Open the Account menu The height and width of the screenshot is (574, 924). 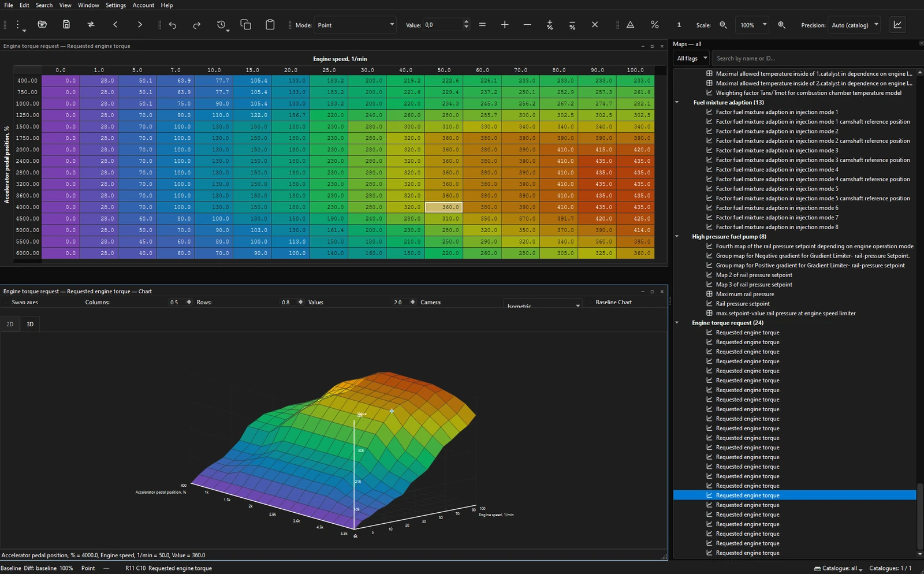(143, 5)
